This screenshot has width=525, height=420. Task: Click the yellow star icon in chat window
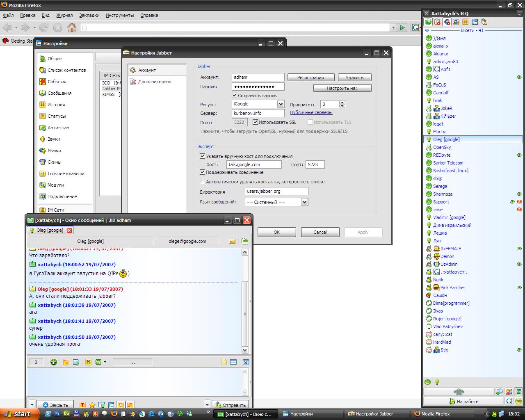92,405
